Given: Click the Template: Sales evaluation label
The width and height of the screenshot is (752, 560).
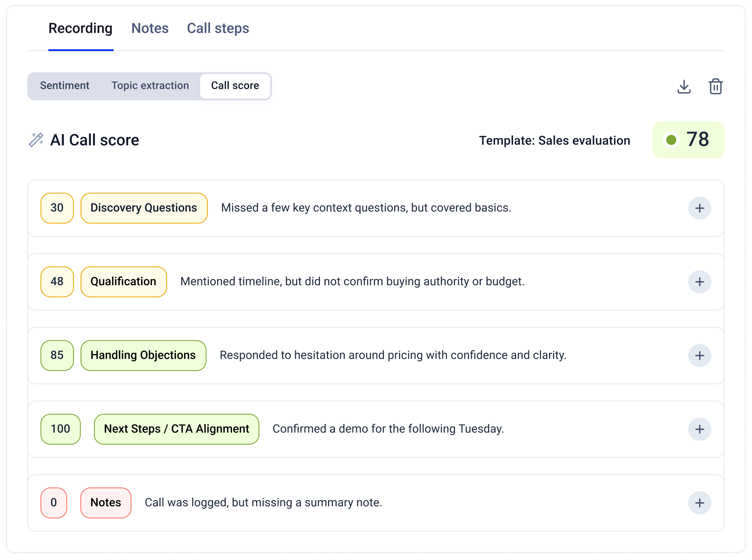Looking at the screenshot, I should pyautogui.click(x=554, y=140).
